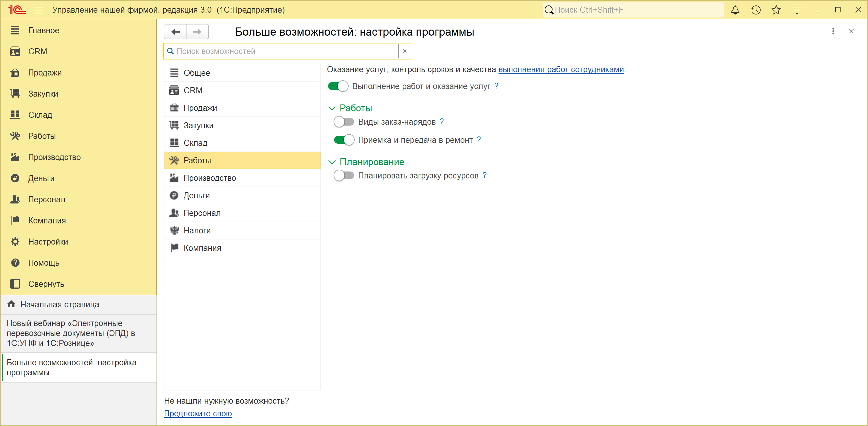Image resolution: width=868 pixels, height=426 pixels.
Task: Go back with the left arrow
Action: click(x=176, y=32)
